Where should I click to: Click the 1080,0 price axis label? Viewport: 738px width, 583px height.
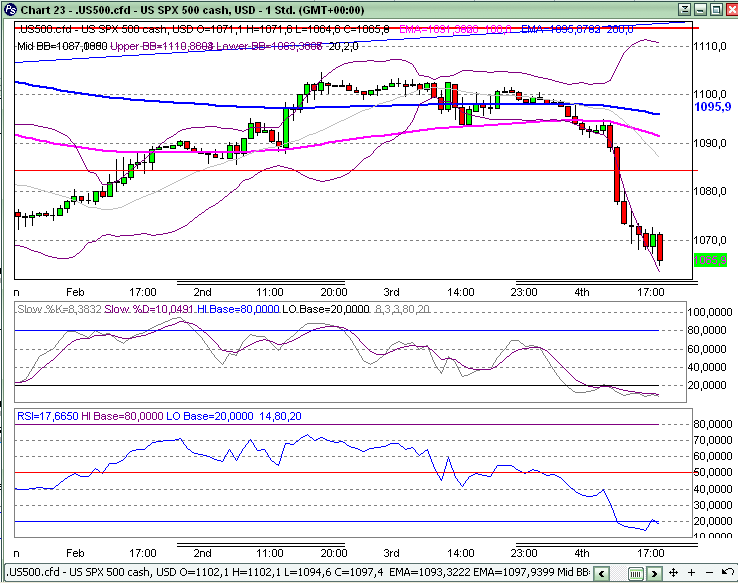click(x=710, y=191)
